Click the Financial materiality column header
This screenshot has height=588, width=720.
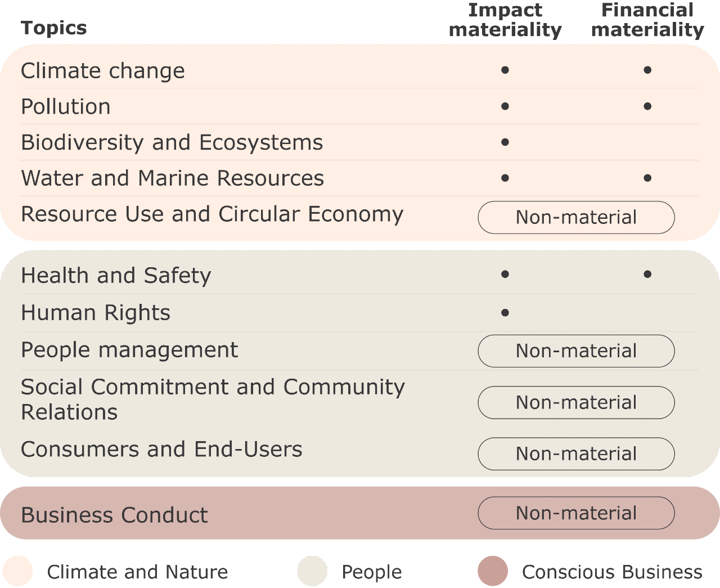click(x=647, y=20)
